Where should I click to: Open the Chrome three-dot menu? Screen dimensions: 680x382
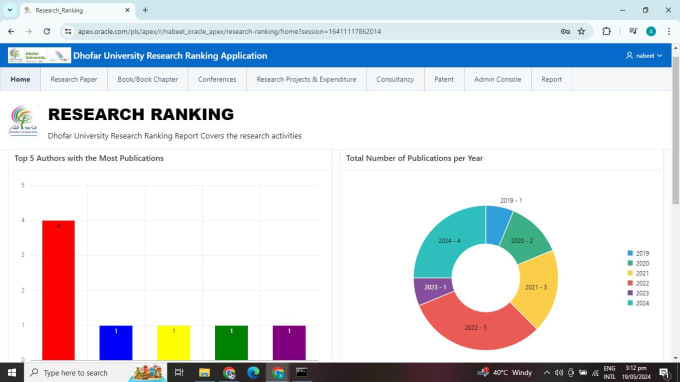pos(669,31)
